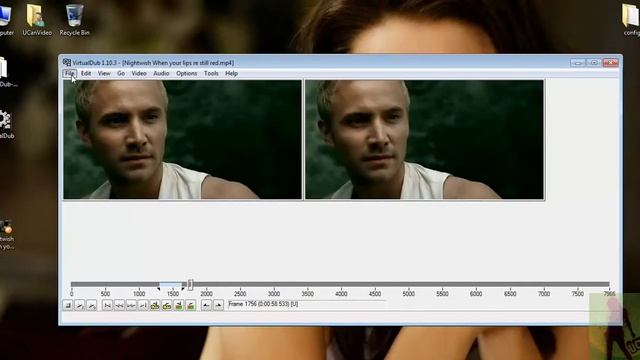The width and height of the screenshot is (640, 360).
Task: Click timeline track near frame 4000
Action: (341, 284)
